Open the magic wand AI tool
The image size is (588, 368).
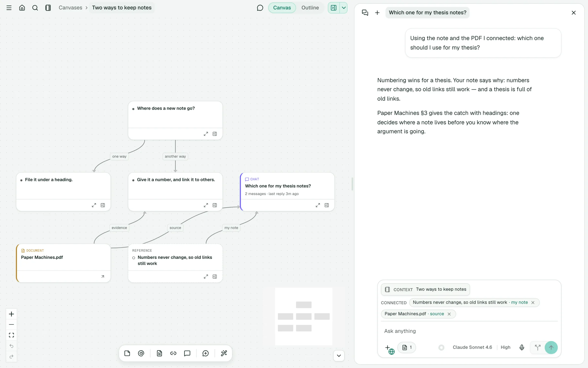tap(224, 353)
